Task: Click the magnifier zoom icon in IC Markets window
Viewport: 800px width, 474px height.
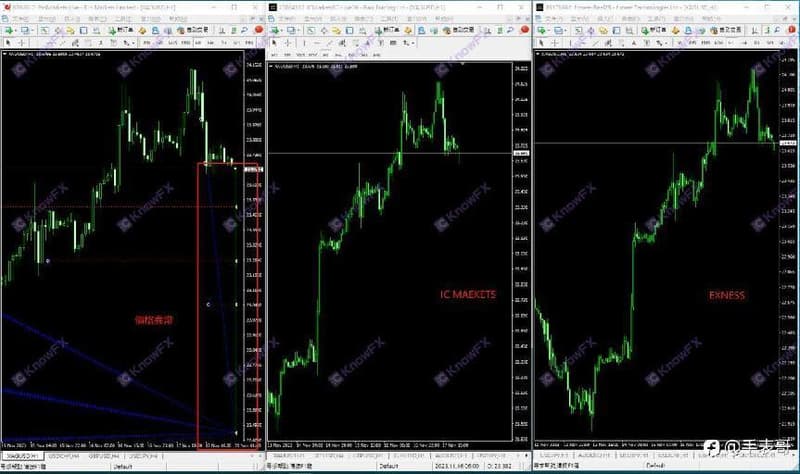Action: 510,30
